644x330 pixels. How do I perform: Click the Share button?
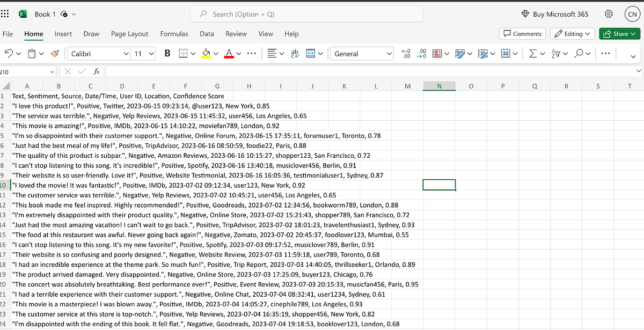pyautogui.click(x=619, y=33)
